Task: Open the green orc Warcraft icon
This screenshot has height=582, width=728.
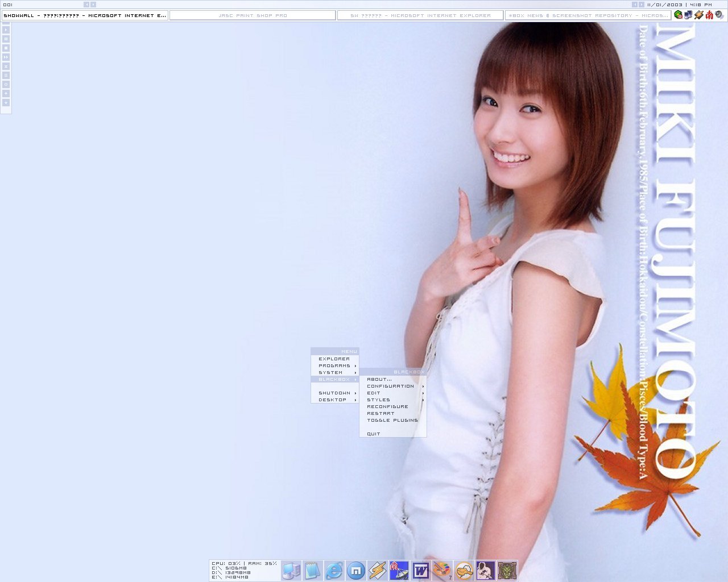Action: pos(507,570)
